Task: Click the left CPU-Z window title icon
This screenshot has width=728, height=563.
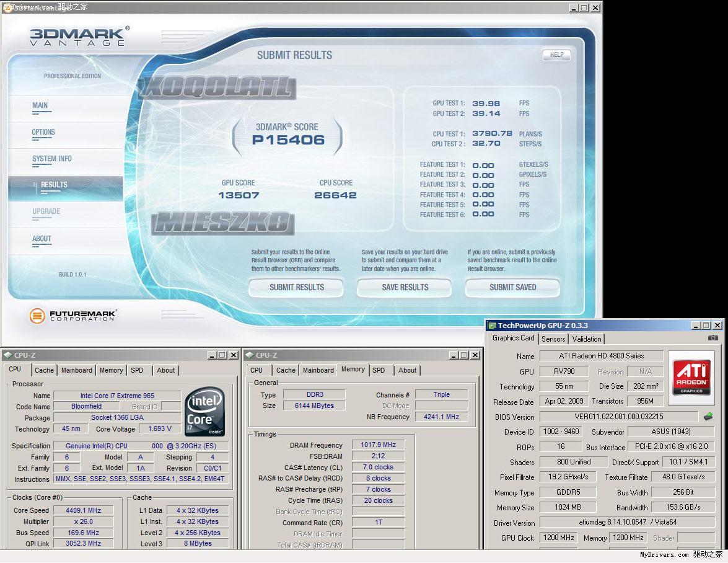Action: pyautogui.click(x=8, y=355)
